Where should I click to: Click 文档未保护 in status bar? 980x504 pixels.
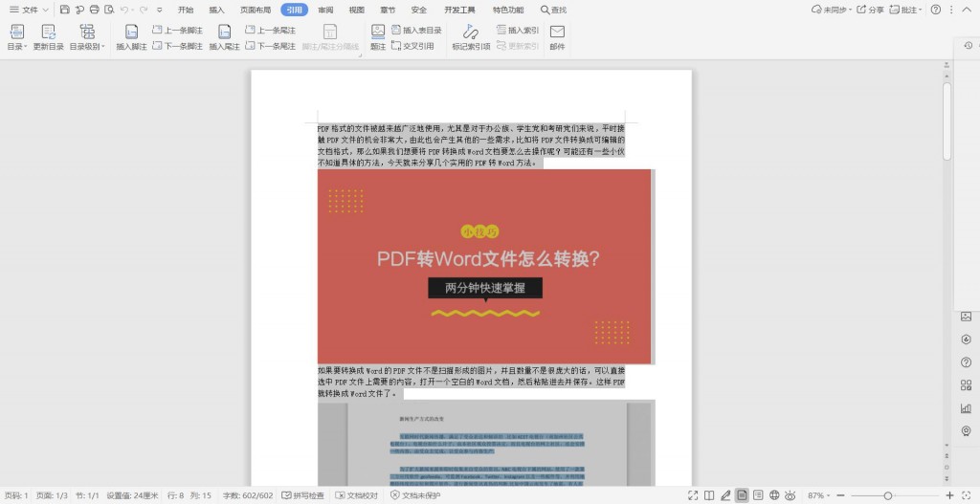pyautogui.click(x=415, y=495)
